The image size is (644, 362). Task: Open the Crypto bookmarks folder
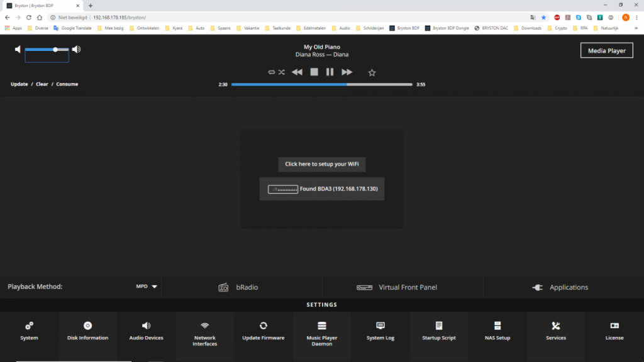coord(557,28)
